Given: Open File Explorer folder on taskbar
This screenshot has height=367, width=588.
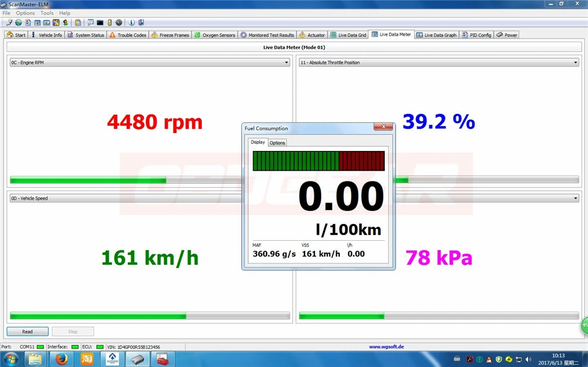Looking at the screenshot, I should tap(35, 359).
